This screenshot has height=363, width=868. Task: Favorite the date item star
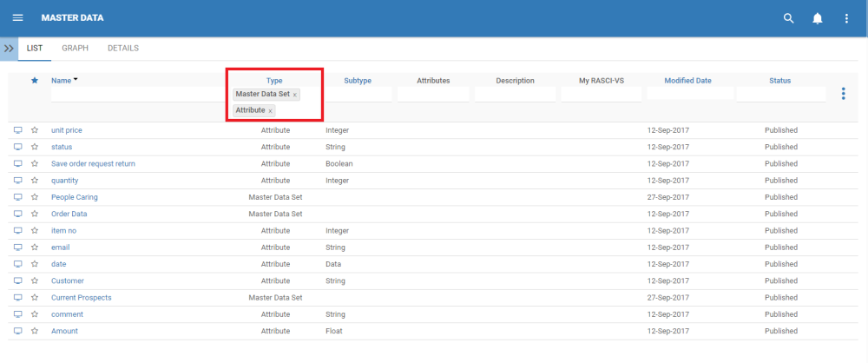click(35, 264)
